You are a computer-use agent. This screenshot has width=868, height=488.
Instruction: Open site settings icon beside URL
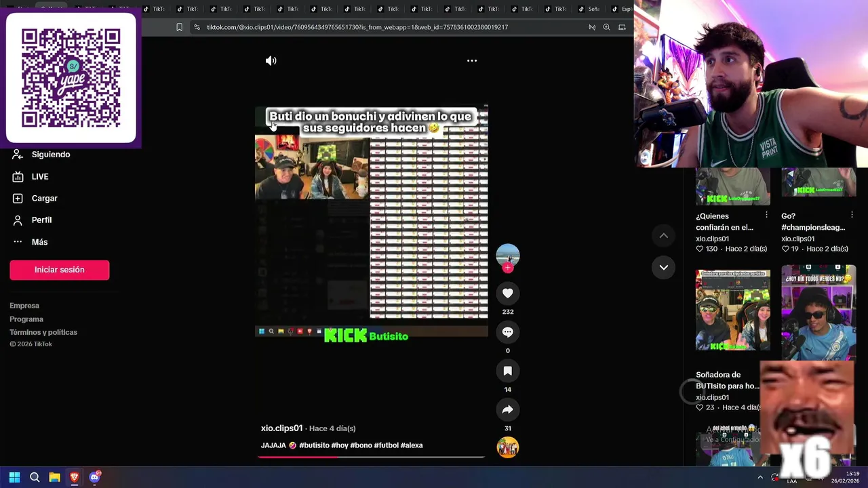pyautogui.click(x=197, y=27)
